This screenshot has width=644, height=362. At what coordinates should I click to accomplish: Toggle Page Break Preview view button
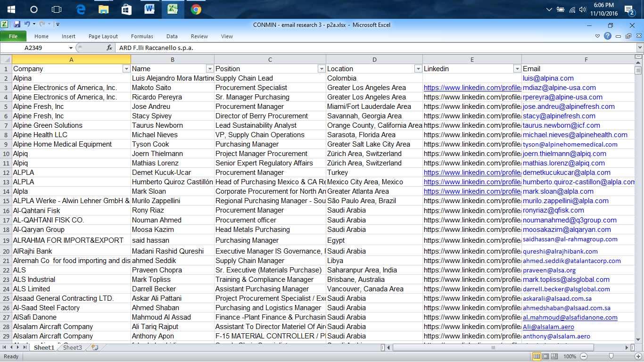point(555,356)
